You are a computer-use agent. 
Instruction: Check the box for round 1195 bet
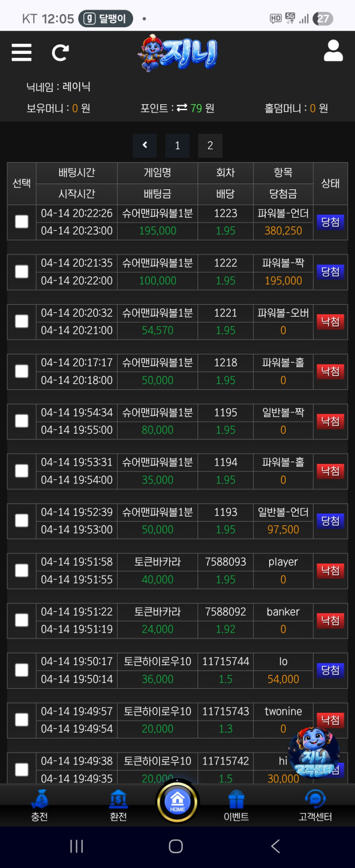pos(21,421)
